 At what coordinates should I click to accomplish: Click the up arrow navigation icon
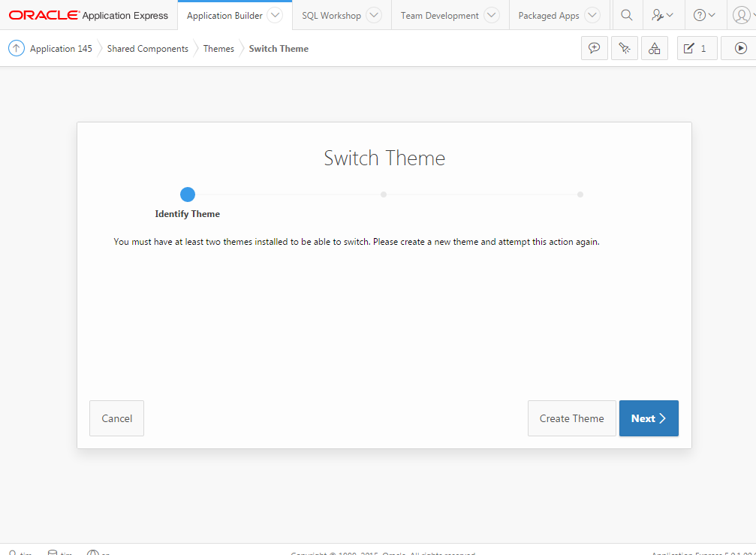pos(17,48)
